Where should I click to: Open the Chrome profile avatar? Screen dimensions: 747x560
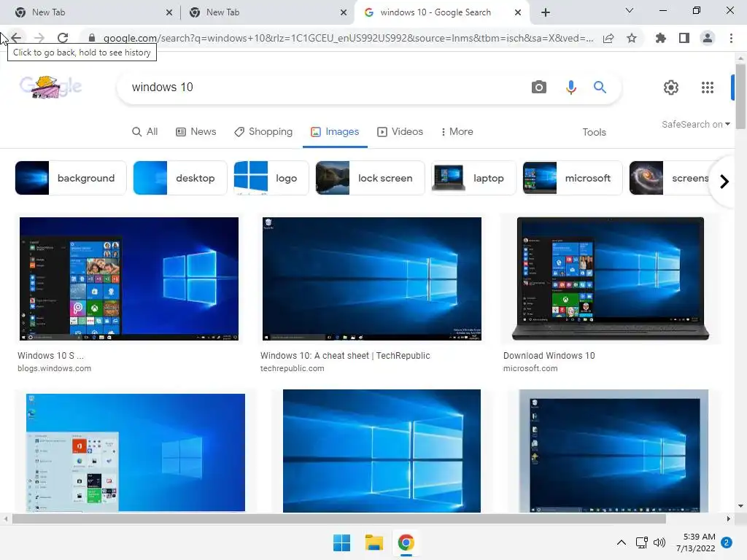click(x=708, y=38)
